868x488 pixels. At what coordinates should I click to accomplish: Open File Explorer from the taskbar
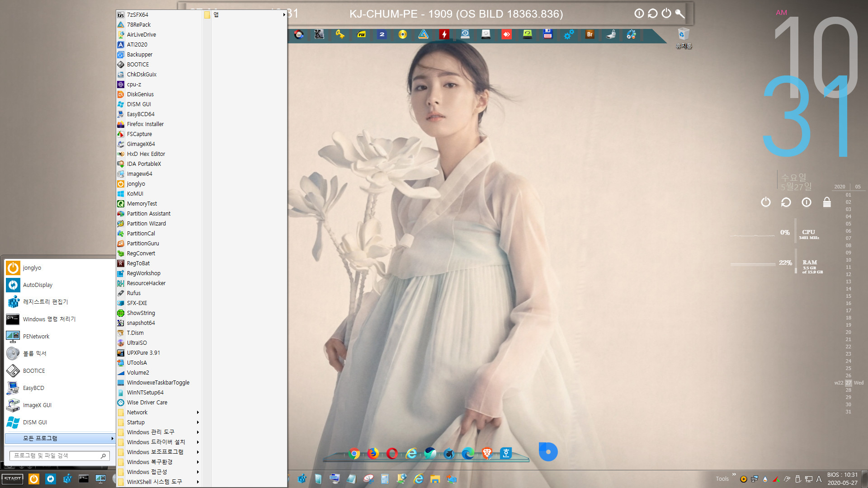[435, 479]
